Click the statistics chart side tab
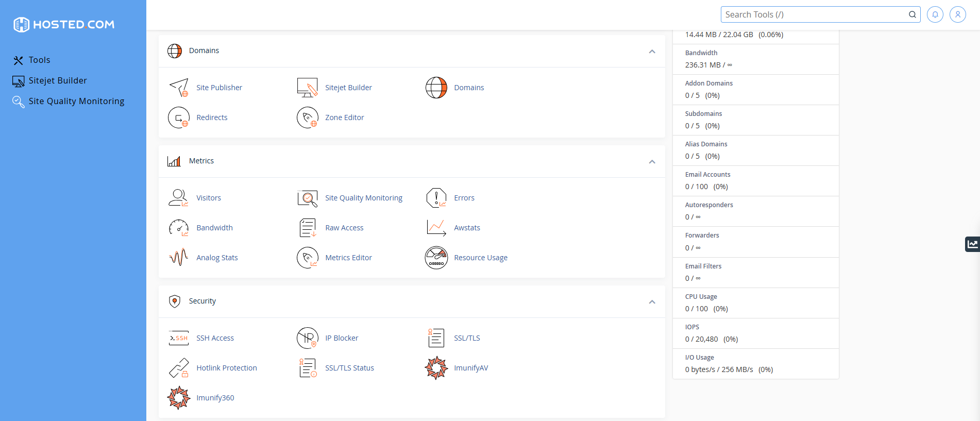The image size is (980, 421). pos(972,244)
